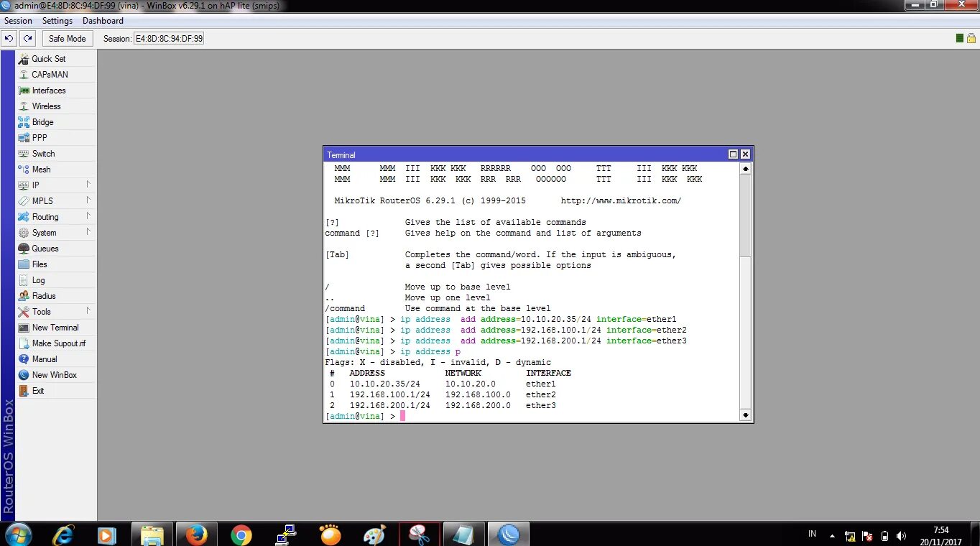Click the Redo arrow in the toolbar

click(x=27, y=38)
